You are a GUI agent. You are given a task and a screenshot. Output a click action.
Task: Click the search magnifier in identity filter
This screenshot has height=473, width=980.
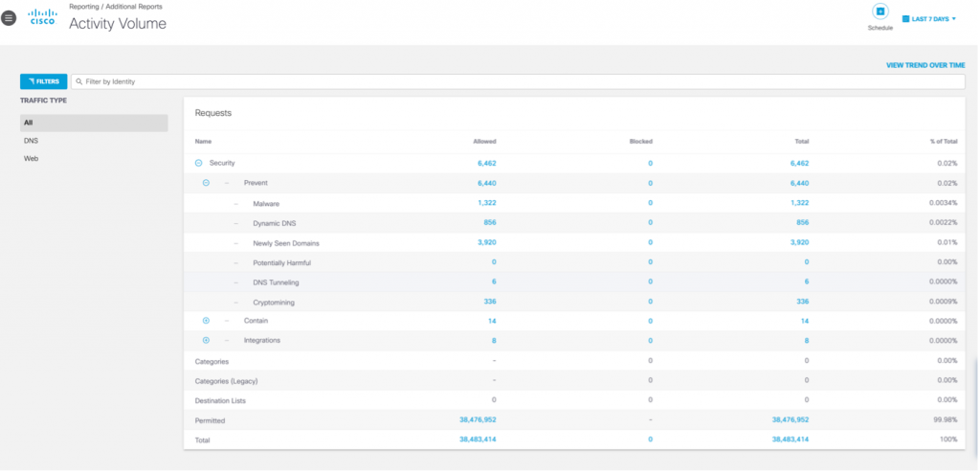(x=79, y=82)
